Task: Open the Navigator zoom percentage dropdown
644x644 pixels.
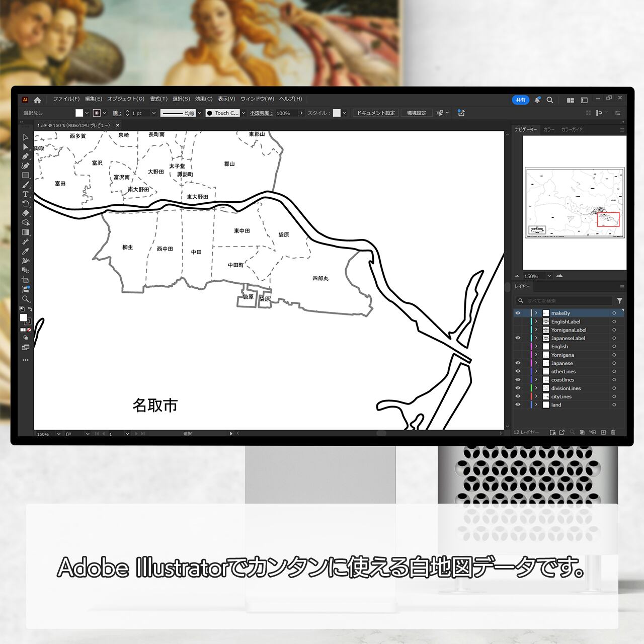Action: pos(549,276)
